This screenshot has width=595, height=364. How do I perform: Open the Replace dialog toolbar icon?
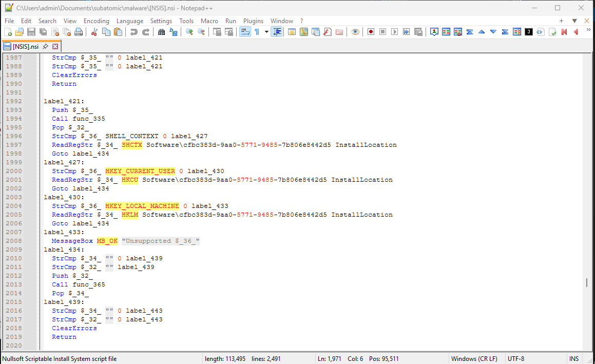tap(174, 32)
